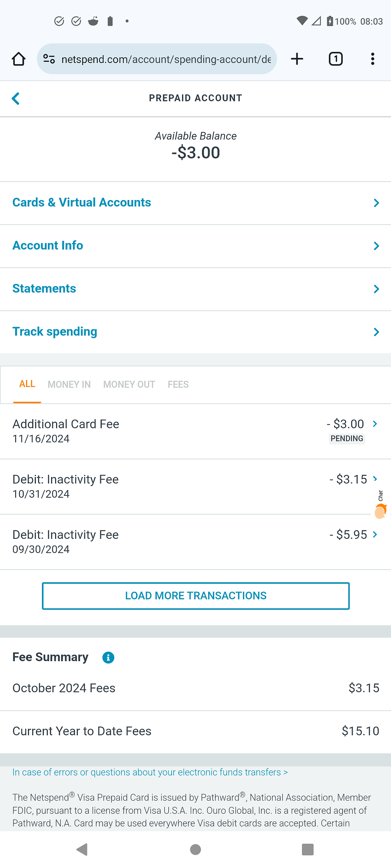Open Track spending section
This screenshot has width=391, height=868.
(195, 332)
